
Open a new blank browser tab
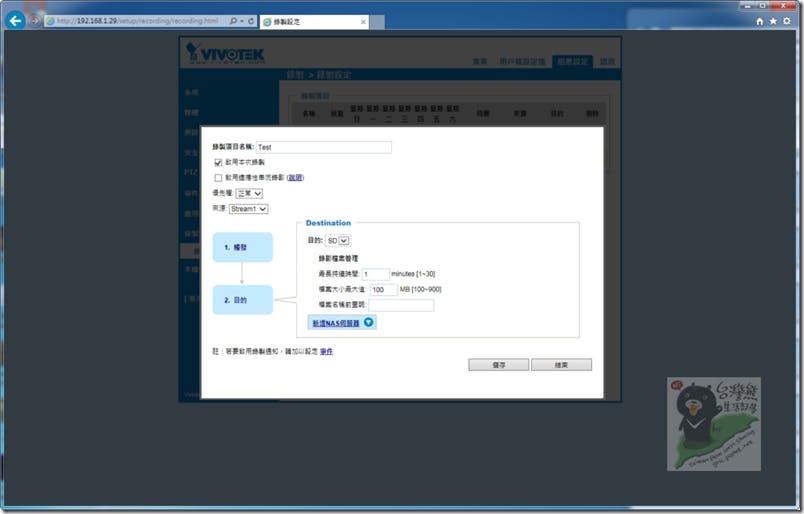[377, 22]
